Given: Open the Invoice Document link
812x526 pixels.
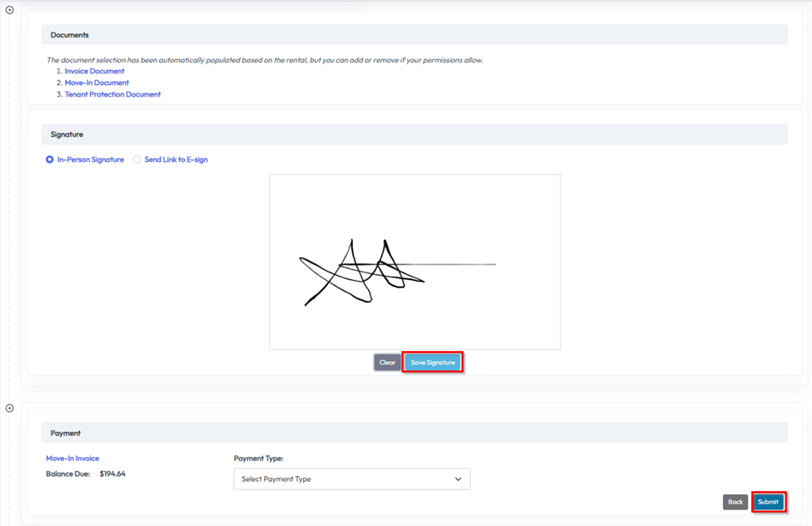Looking at the screenshot, I should click(94, 71).
